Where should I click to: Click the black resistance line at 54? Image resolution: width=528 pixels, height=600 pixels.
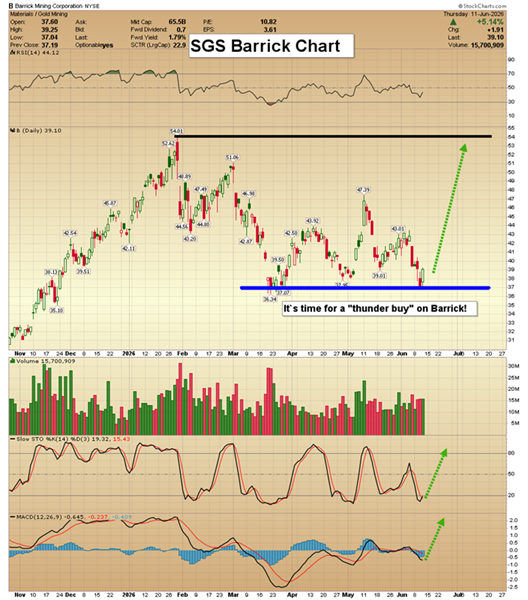(x=333, y=136)
